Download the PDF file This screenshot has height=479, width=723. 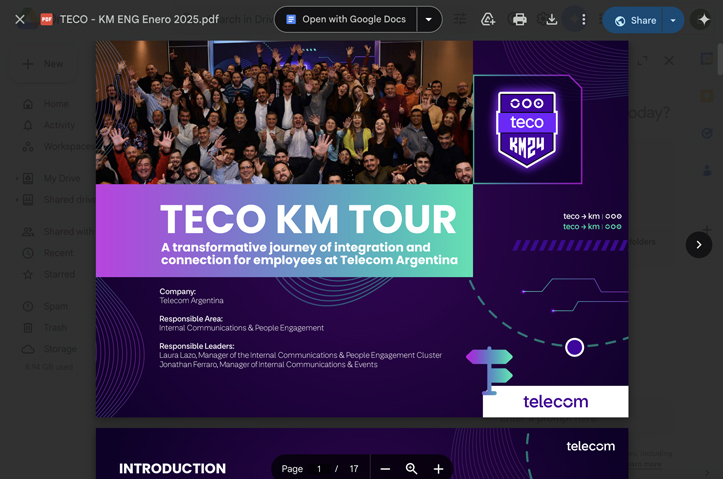pyautogui.click(x=551, y=19)
